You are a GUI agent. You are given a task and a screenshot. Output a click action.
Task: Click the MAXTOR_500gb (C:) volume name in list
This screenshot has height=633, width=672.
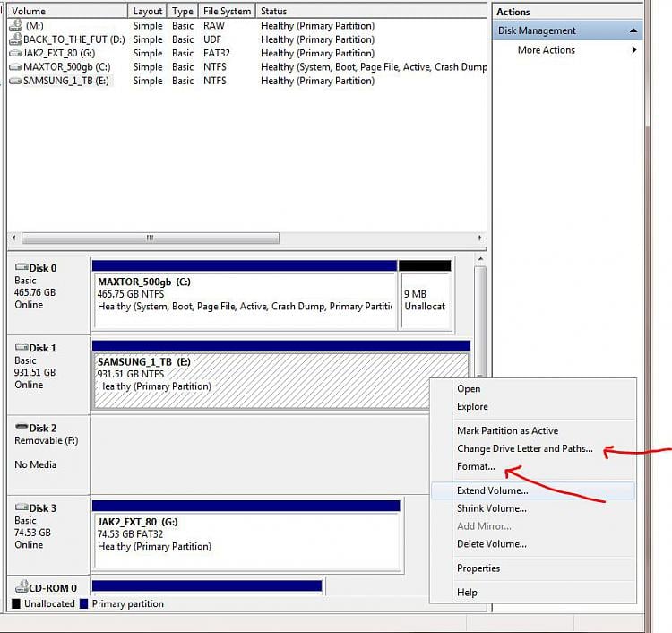tap(67, 67)
